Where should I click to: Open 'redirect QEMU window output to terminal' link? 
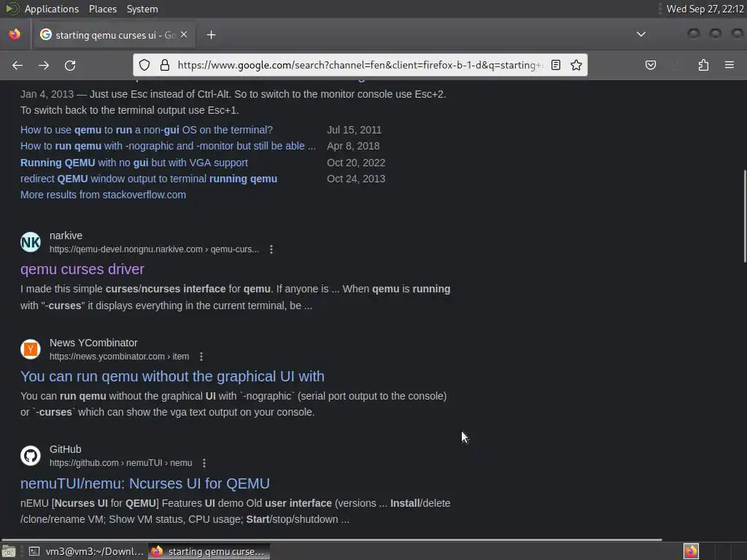pyautogui.click(x=149, y=179)
